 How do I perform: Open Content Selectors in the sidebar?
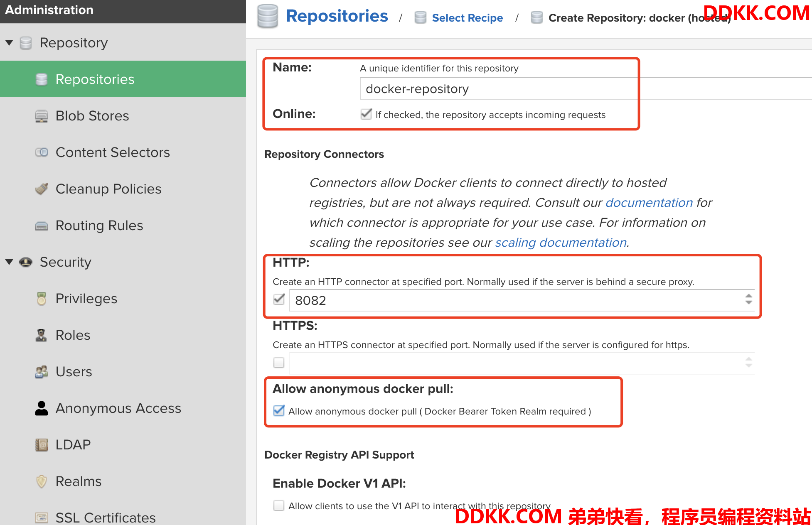123,152
